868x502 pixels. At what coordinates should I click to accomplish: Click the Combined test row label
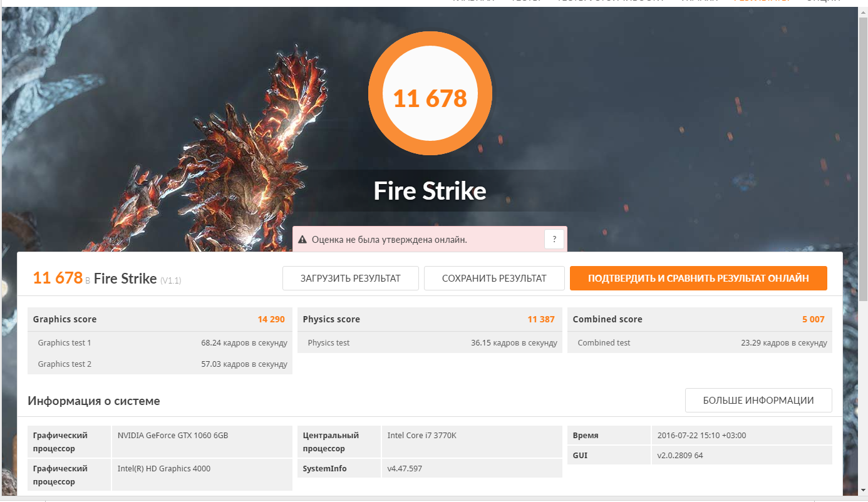(604, 343)
